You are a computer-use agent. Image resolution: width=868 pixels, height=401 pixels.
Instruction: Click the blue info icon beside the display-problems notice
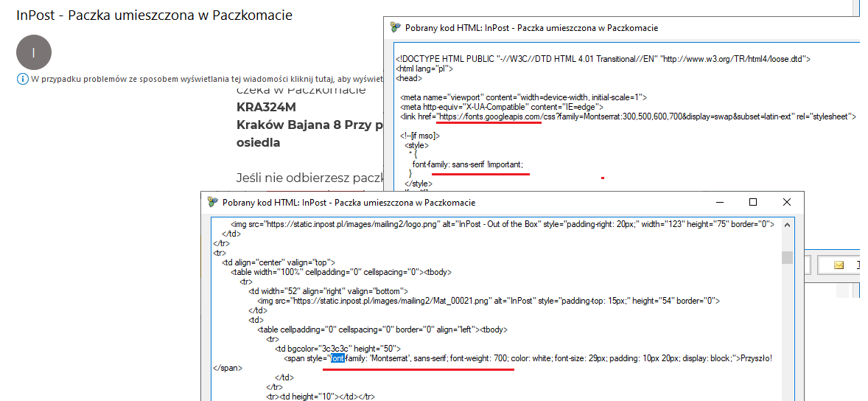click(22, 79)
